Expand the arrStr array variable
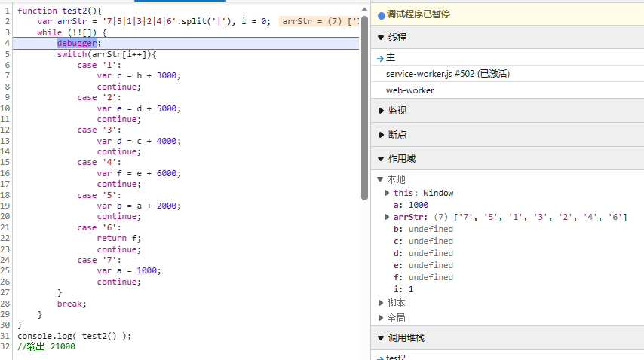644x360 pixels. click(388, 218)
